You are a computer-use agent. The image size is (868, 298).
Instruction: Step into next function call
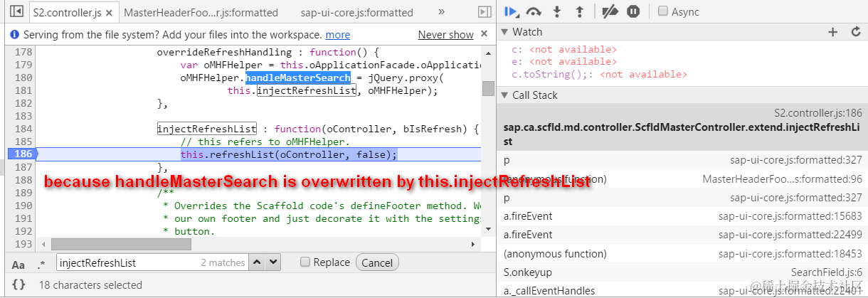[x=558, y=11]
